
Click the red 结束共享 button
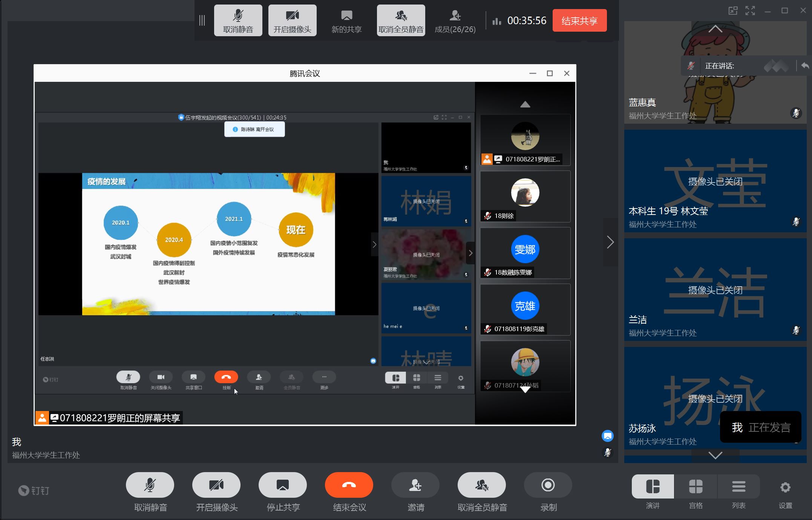coord(579,20)
